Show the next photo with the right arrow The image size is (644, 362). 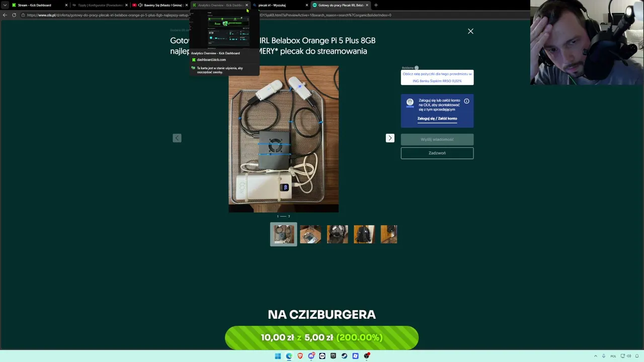[x=390, y=138]
